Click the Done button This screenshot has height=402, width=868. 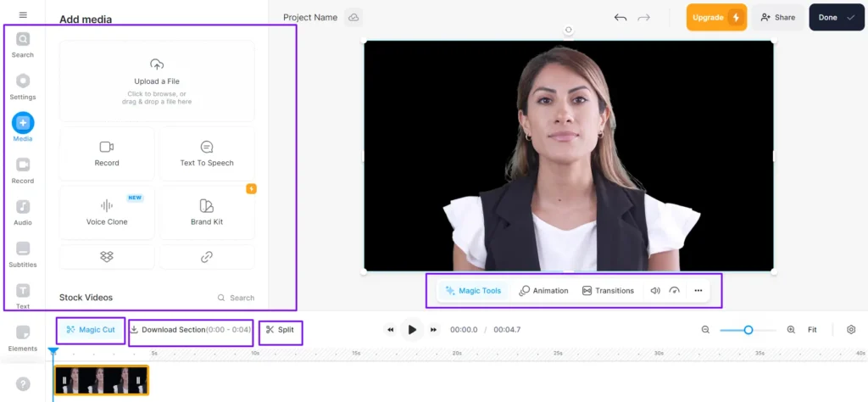click(x=837, y=17)
